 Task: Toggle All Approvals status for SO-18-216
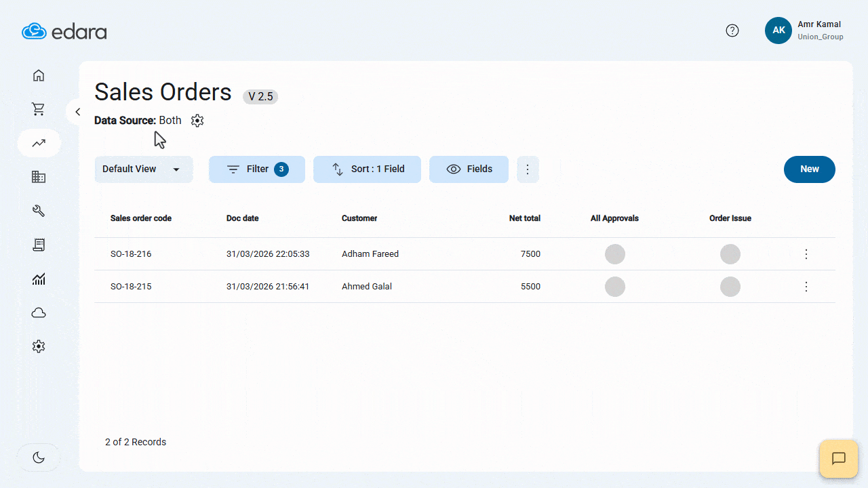pyautogui.click(x=614, y=254)
